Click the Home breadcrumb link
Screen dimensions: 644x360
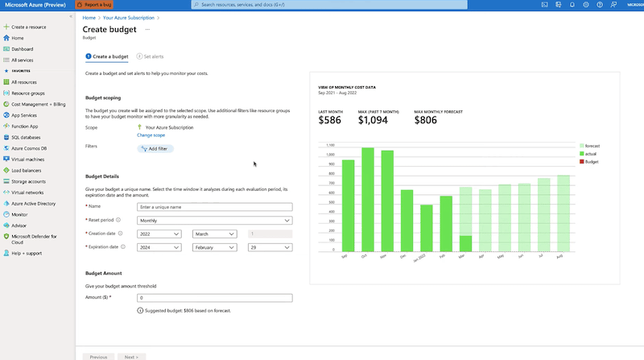point(89,18)
